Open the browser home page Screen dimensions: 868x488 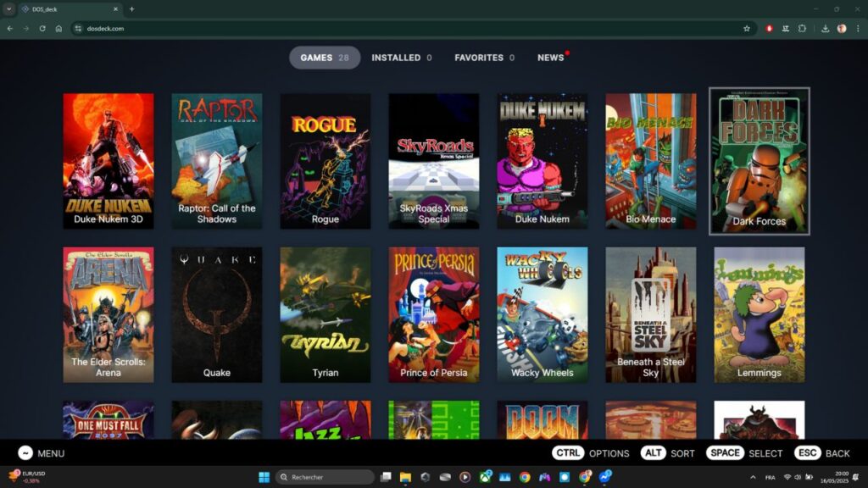[58, 28]
